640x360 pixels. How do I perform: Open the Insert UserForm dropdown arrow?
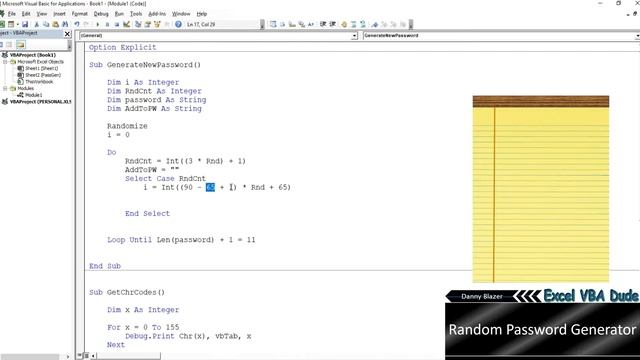18,24
